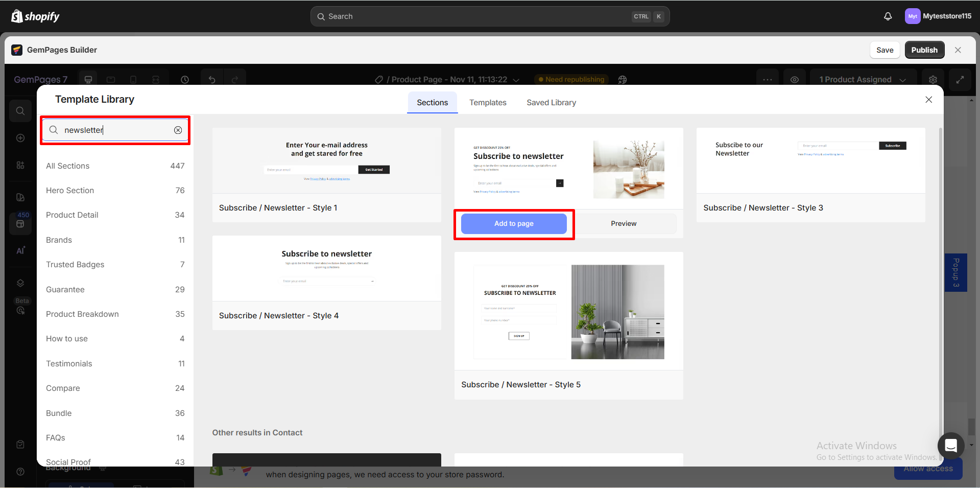The width and height of the screenshot is (980, 488).
Task: Open the Saved Library tab
Action: [x=551, y=103]
